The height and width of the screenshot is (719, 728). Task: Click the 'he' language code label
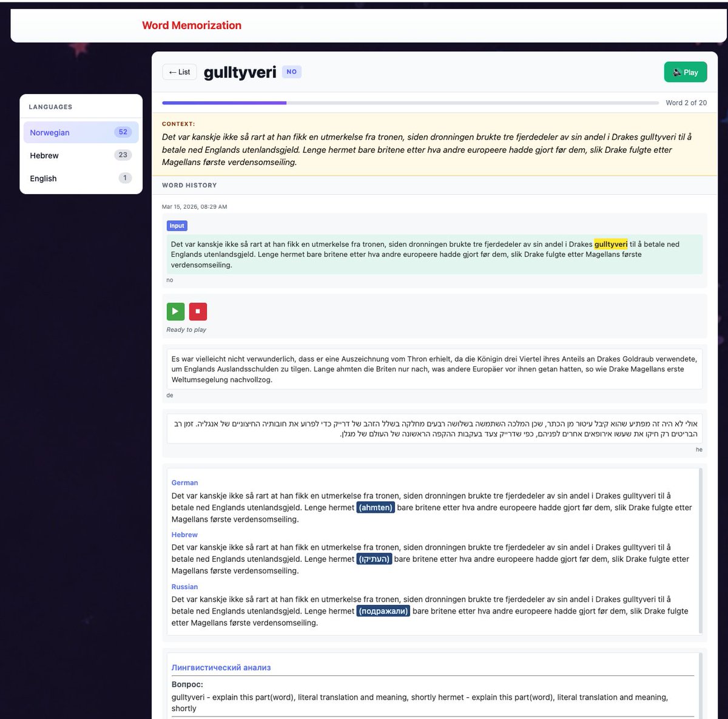tap(699, 450)
